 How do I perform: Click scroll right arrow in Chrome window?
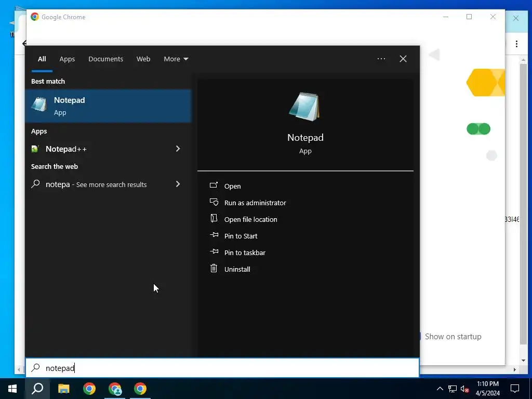pos(515,369)
